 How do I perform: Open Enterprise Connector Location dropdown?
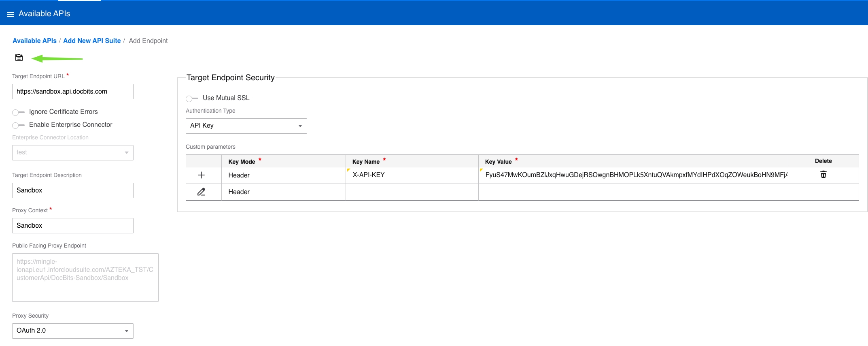point(73,153)
